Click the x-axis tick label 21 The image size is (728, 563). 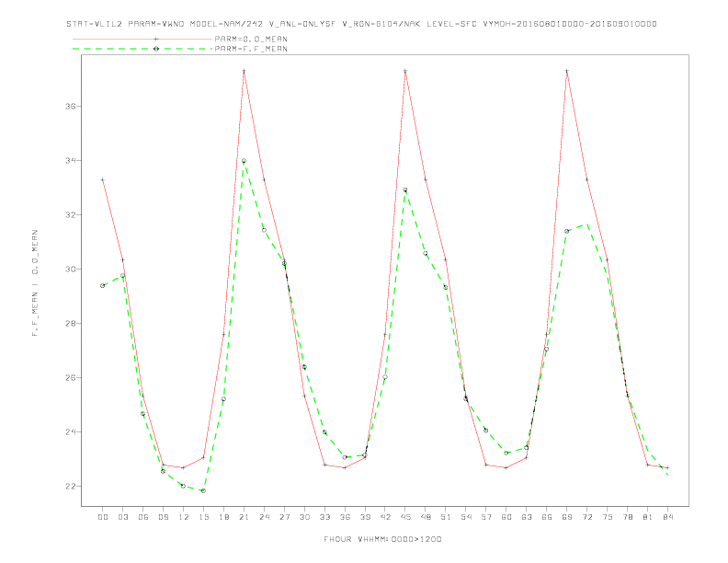point(244,517)
